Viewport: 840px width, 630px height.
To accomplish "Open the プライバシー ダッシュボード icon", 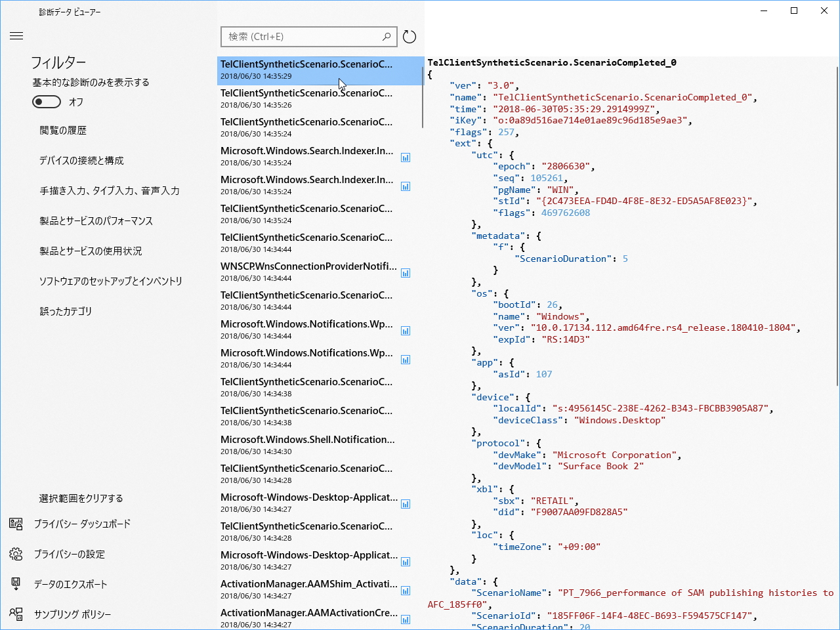I will click(x=16, y=524).
